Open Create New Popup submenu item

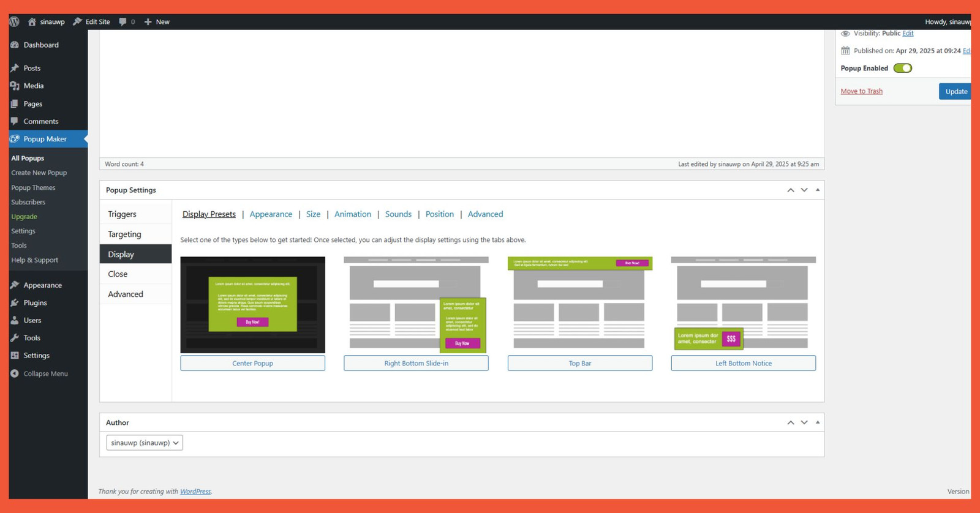coord(39,173)
